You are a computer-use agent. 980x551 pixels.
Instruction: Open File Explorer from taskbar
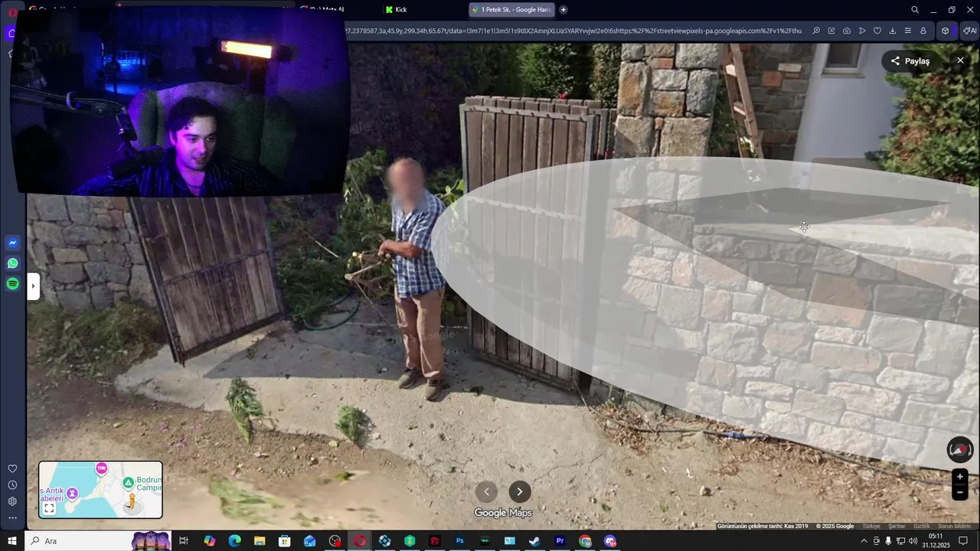[x=260, y=541]
